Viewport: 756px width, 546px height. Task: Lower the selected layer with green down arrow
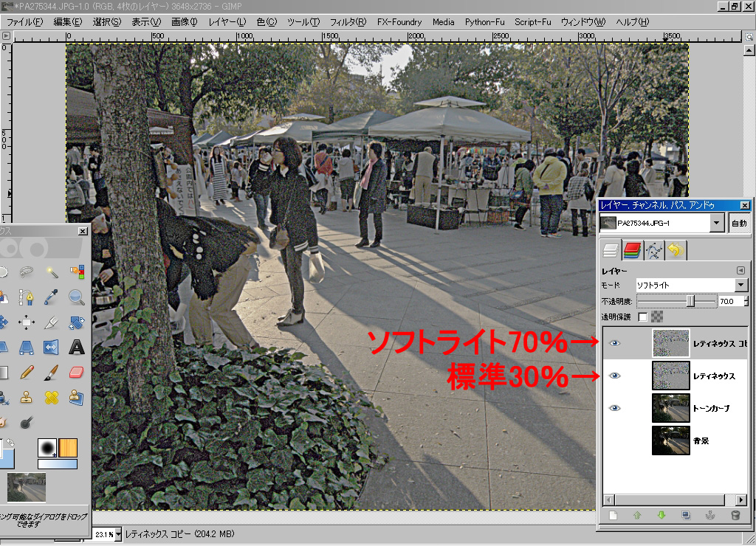coord(661,515)
